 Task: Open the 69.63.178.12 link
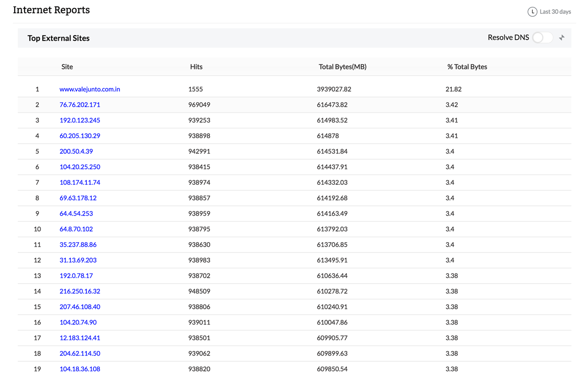pos(78,198)
